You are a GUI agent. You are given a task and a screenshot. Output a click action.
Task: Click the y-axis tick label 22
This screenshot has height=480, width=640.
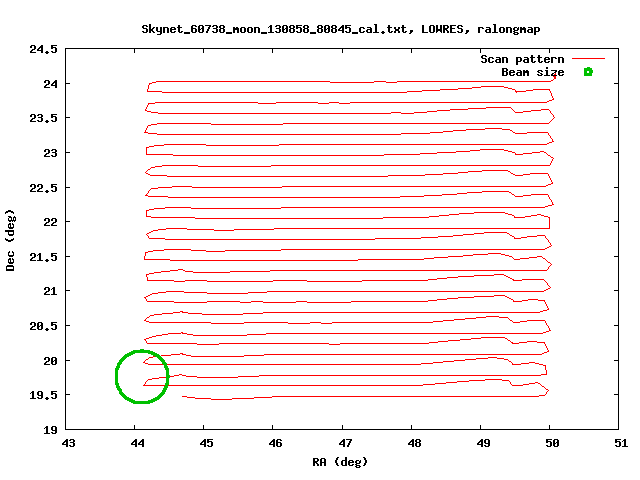[51, 222]
